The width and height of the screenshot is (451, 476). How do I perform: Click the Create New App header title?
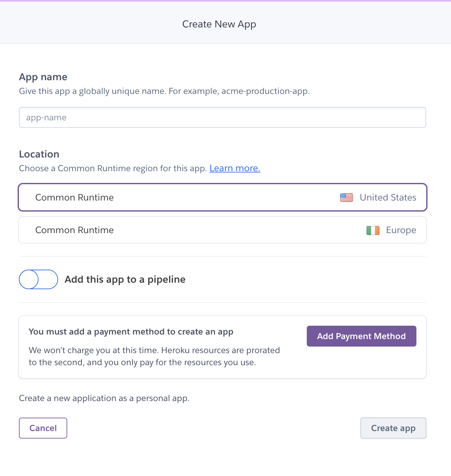(219, 24)
